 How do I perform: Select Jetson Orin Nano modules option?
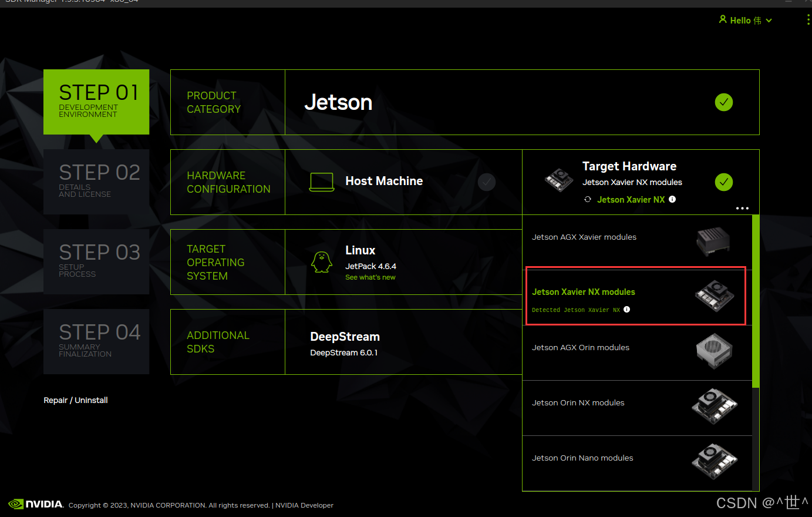[637, 463]
